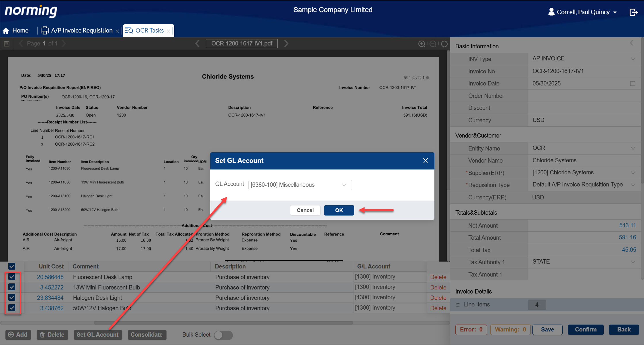
Task: Click the Warning: 0 indicator
Action: click(x=511, y=330)
